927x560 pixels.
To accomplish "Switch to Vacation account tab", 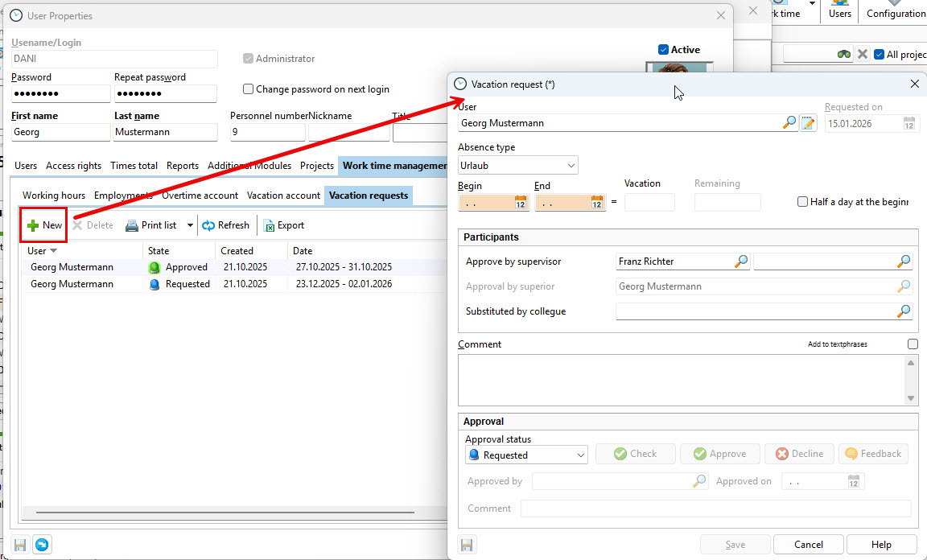I will click(x=283, y=196).
